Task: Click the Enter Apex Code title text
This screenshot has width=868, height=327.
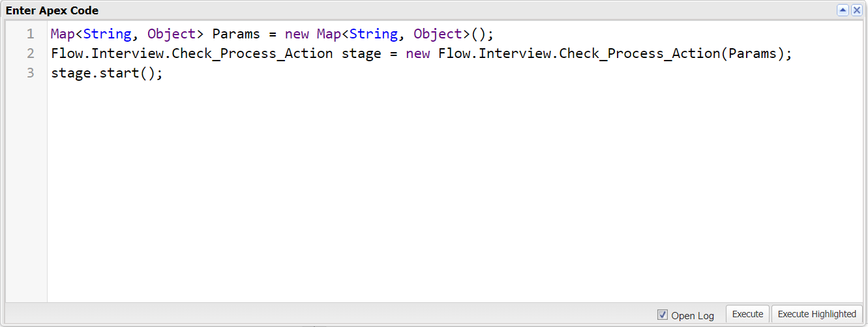Action: tap(52, 11)
